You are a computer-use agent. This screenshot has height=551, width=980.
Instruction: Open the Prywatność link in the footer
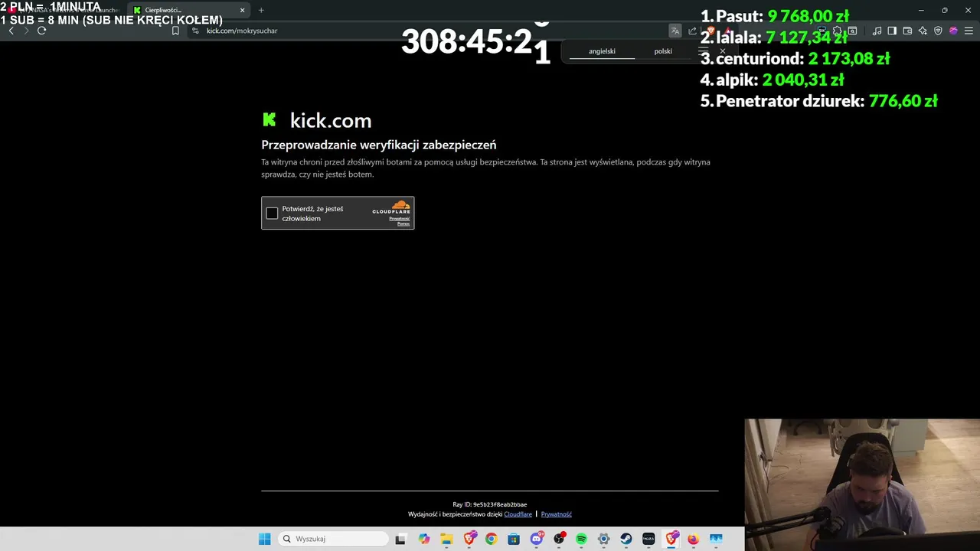coord(556,514)
